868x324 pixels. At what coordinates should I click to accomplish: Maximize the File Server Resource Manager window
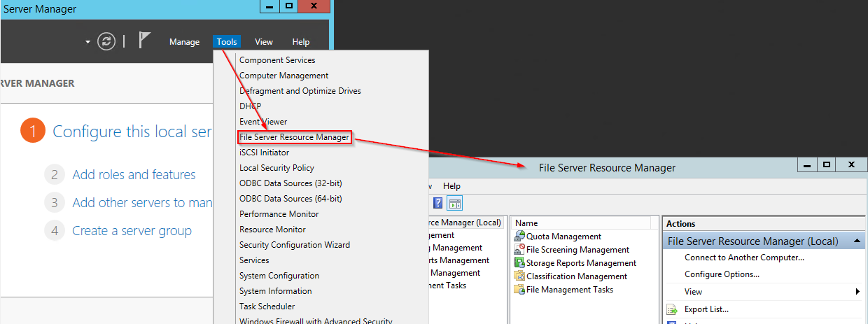point(826,165)
